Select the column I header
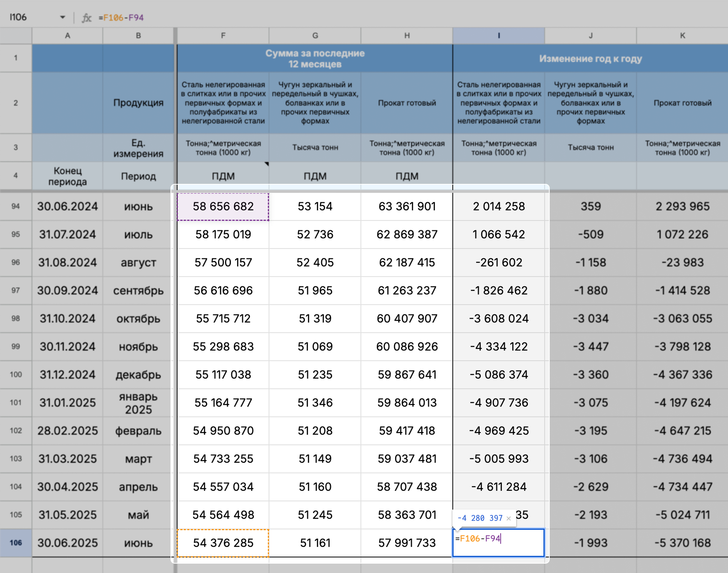 click(x=498, y=36)
